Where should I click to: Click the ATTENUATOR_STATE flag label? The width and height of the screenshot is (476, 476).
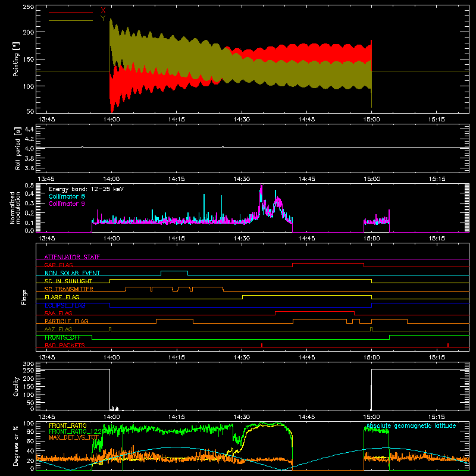[72, 257]
